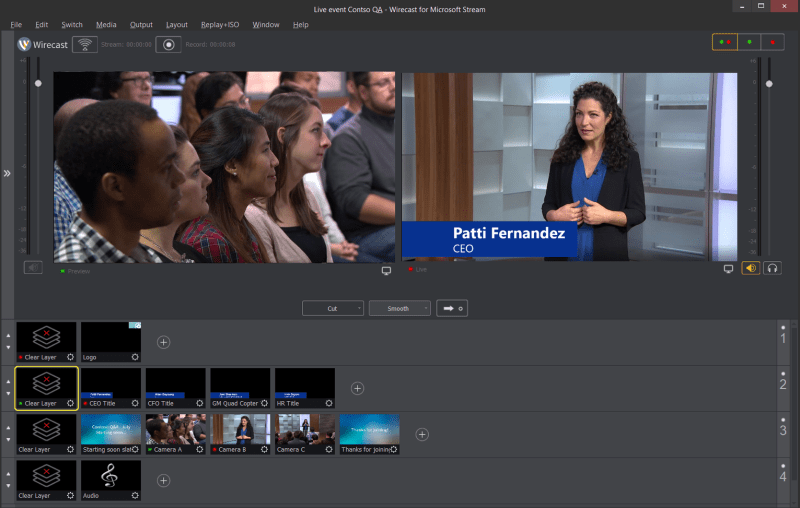Add a new shot to layer 4
This screenshot has width=800, height=508.
(x=163, y=480)
